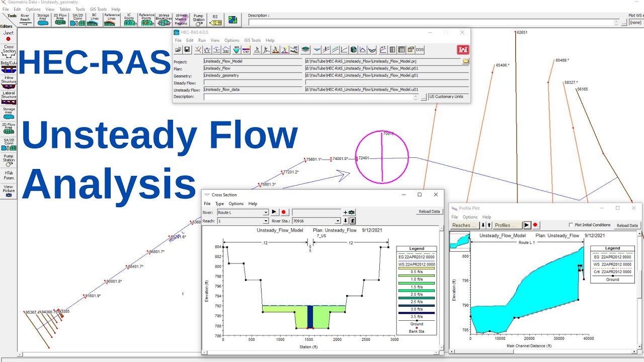
Task: Expand the Reach dropdown showing 1
Action: [266, 221]
